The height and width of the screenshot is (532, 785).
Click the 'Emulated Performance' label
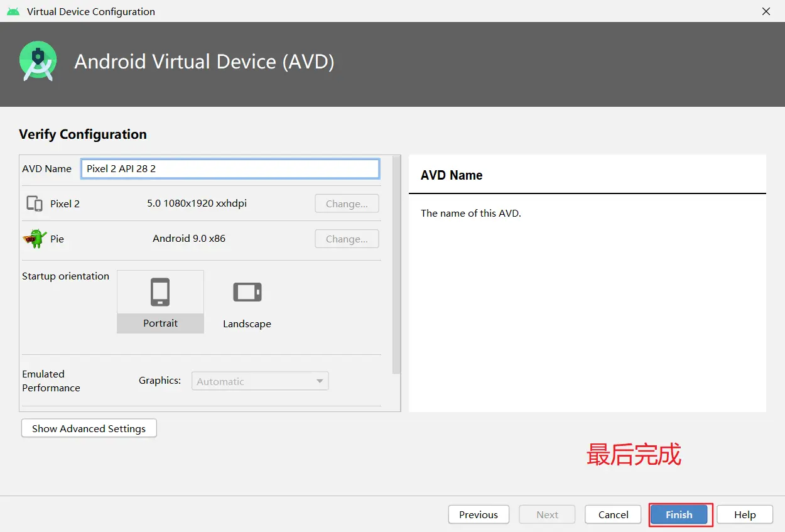[51, 381]
